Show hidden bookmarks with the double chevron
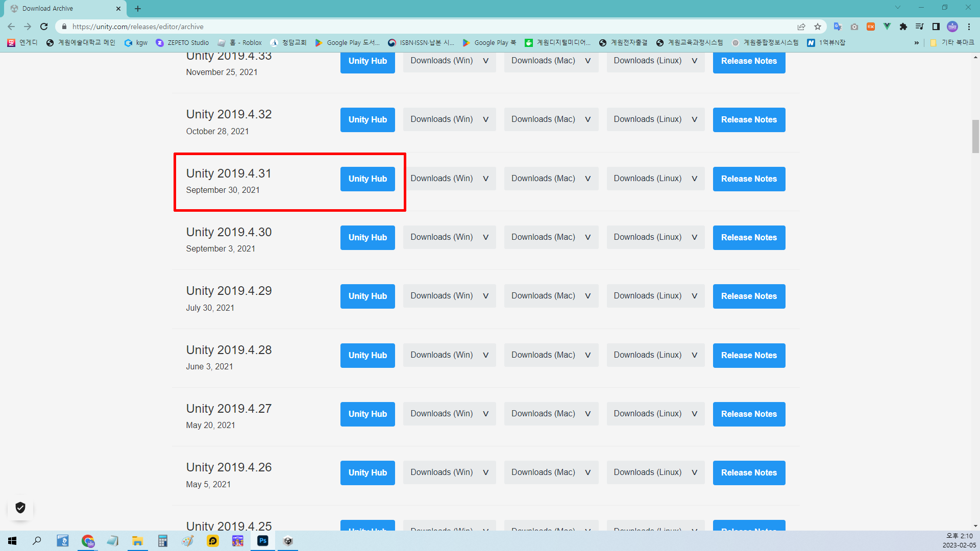Image resolution: width=980 pixels, height=551 pixels. click(917, 43)
